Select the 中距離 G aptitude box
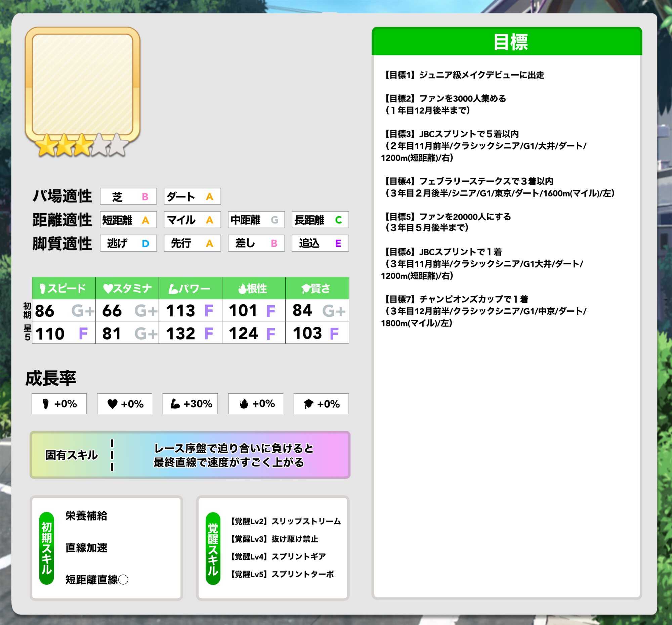Image resolution: width=672 pixels, height=625 pixels. point(256,220)
